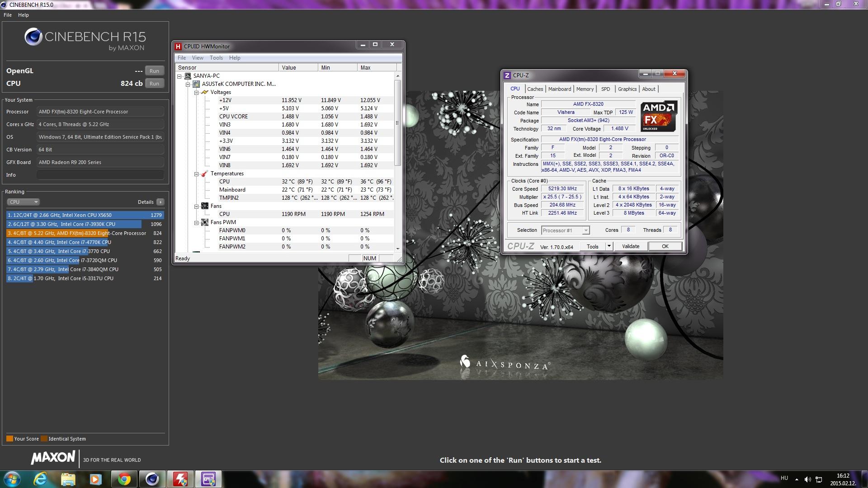Image resolution: width=868 pixels, height=488 pixels.
Task: Click the Info input field in Cinebench
Action: click(x=100, y=175)
